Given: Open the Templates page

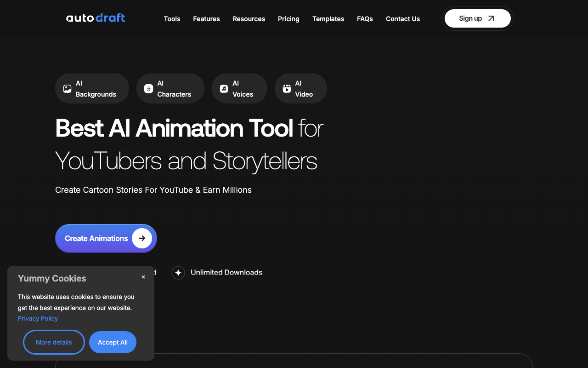Looking at the screenshot, I should coord(328,19).
